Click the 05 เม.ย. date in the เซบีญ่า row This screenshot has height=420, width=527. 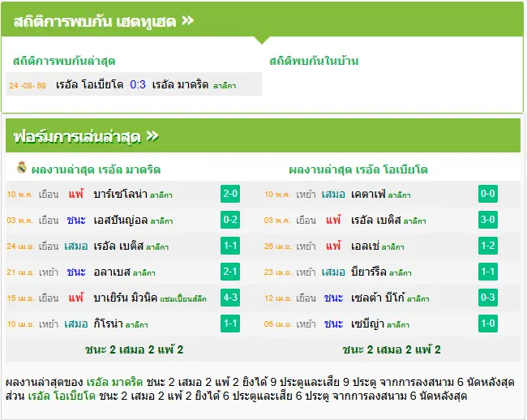278,324
